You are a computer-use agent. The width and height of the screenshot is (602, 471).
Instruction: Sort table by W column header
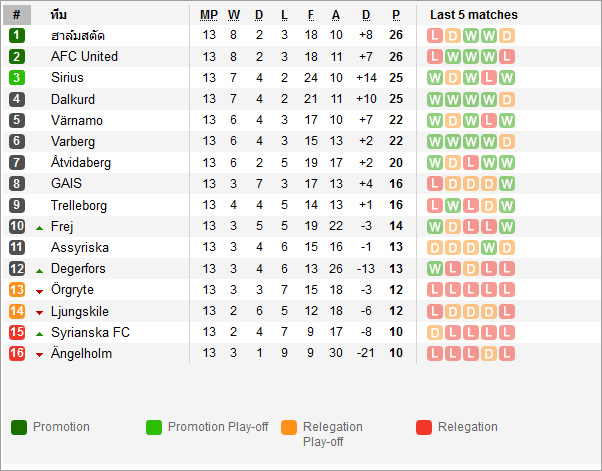click(x=234, y=15)
